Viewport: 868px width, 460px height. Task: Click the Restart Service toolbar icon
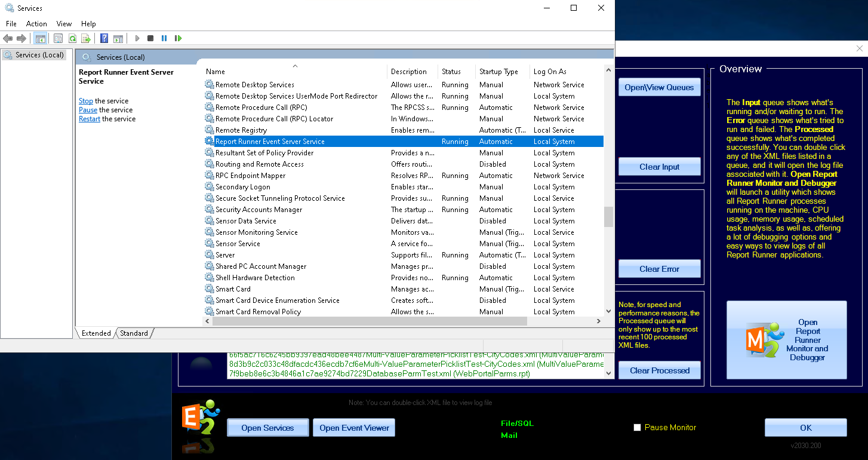(178, 38)
